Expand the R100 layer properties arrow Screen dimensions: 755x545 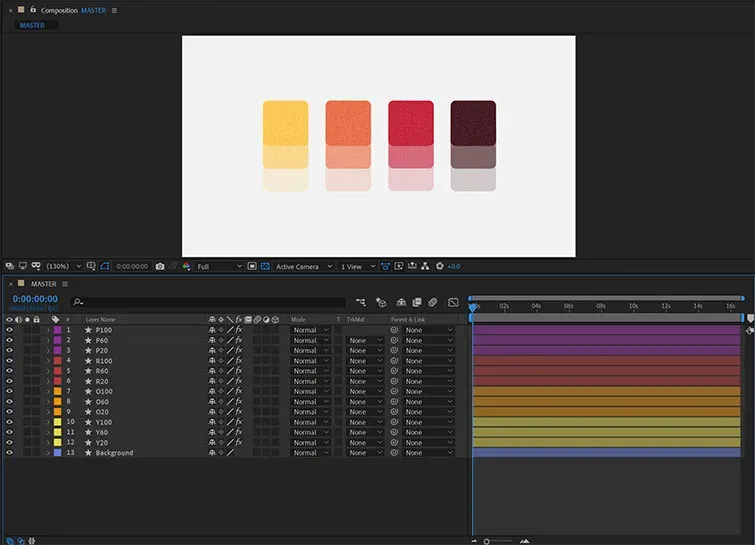(48, 361)
